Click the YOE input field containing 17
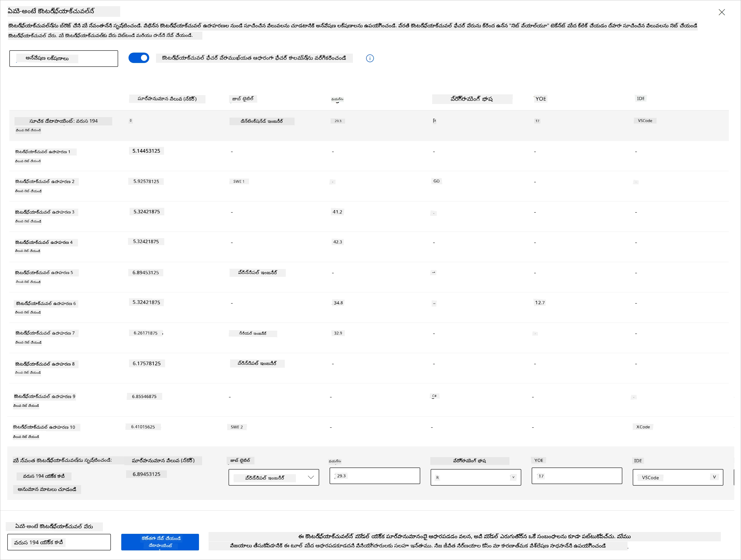The height and width of the screenshot is (560, 741). pyautogui.click(x=577, y=476)
